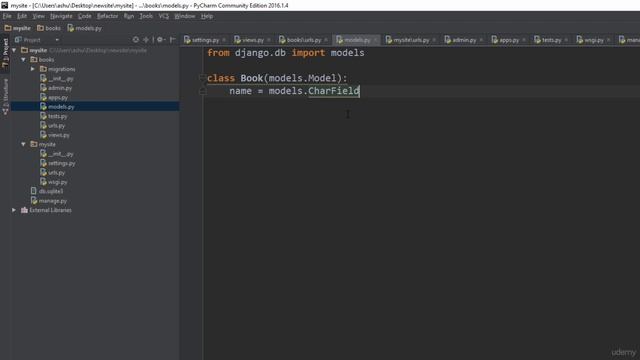Close the settings.py editor tab
Image resolution: width=640 pixels, height=360 pixels.
pyautogui.click(x=224, y=40)
